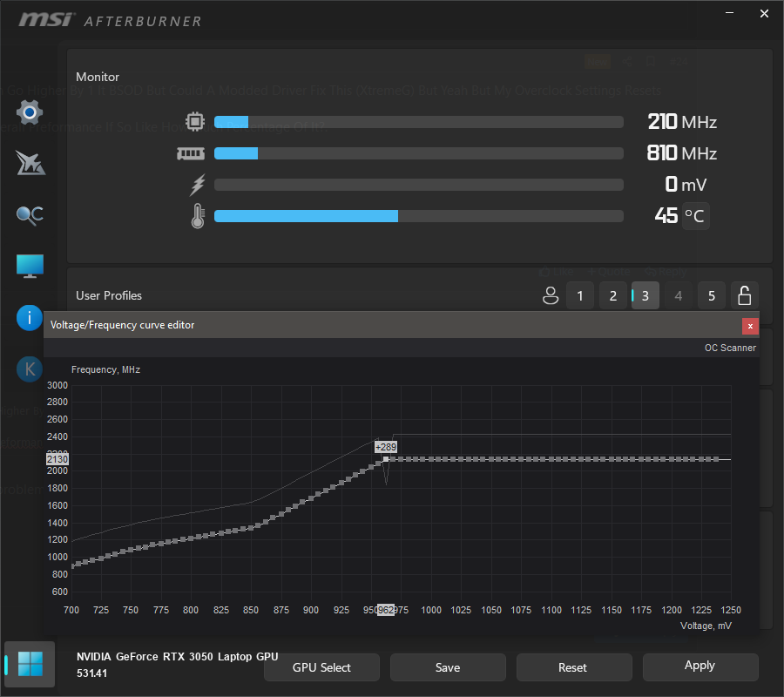
Task: Click the GPU Select button
Action: pos(321,667)
